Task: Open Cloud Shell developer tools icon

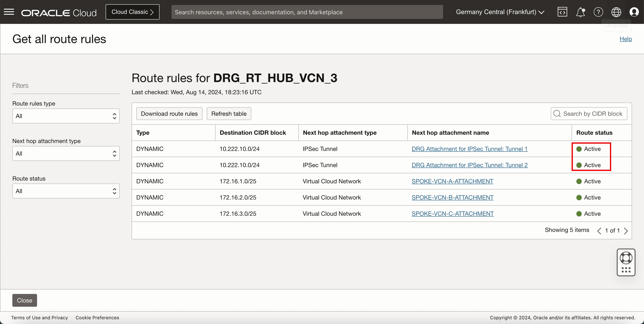Action: 562,12
